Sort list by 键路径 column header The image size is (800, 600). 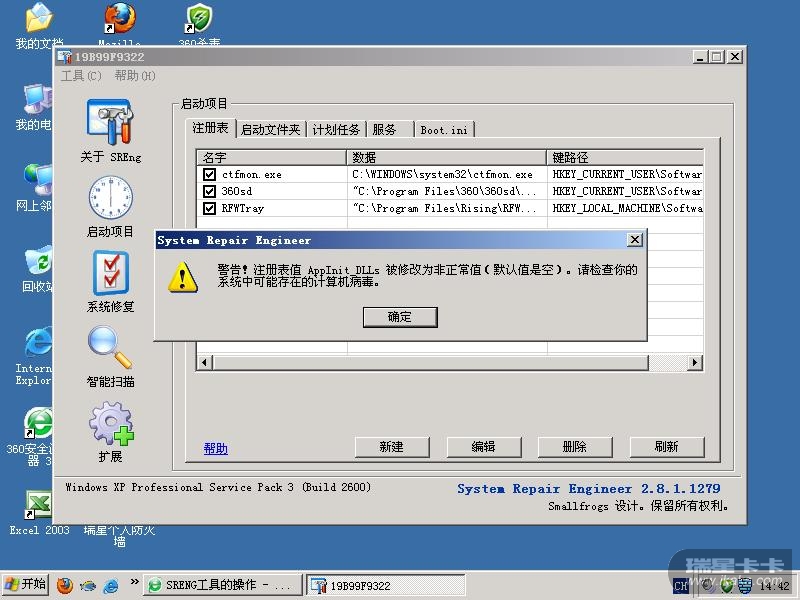coord(625,157)
